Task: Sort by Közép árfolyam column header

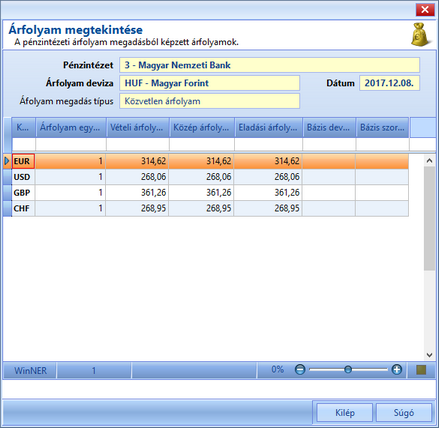Action: pyautogui.click(x=202, y=127)
